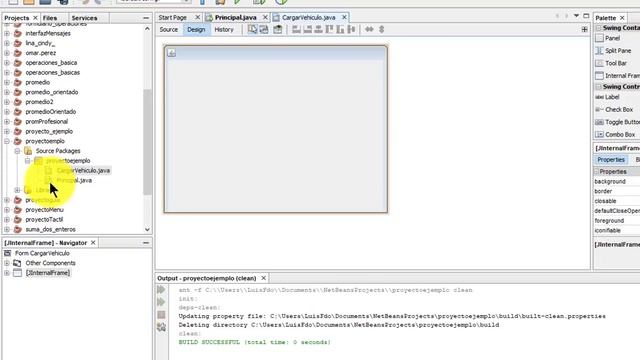Viewport: 640px width, 360px height.
Task: Select the promProfesional project
Action: (47, 122)
